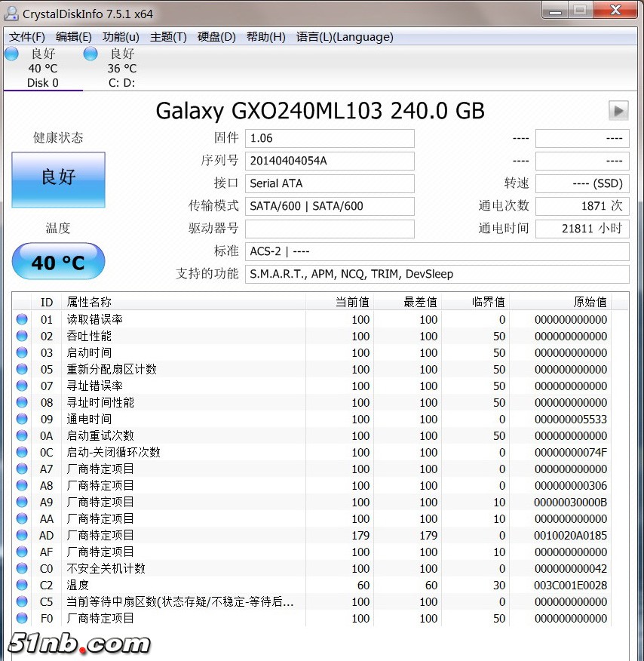Click the power on hours 21811 小时
The width and height of the screenshot is (644, 661).
click(582, 229)
